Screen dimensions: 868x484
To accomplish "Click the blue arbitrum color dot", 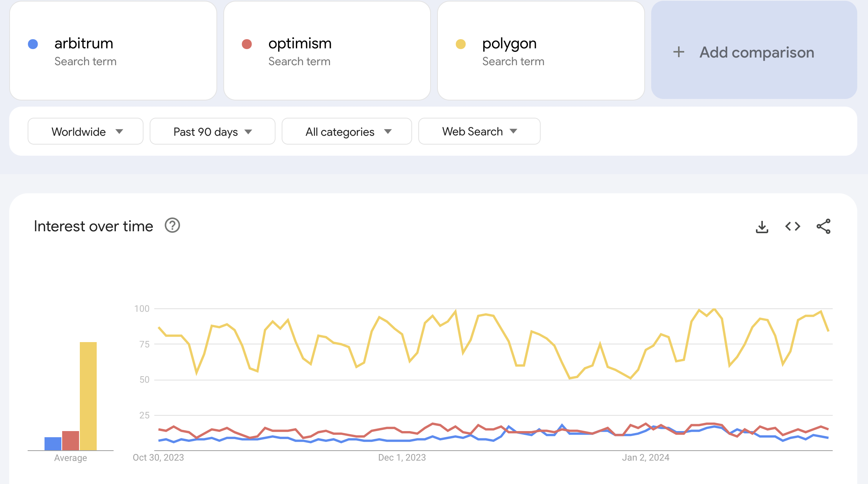I will coord(33,44).
